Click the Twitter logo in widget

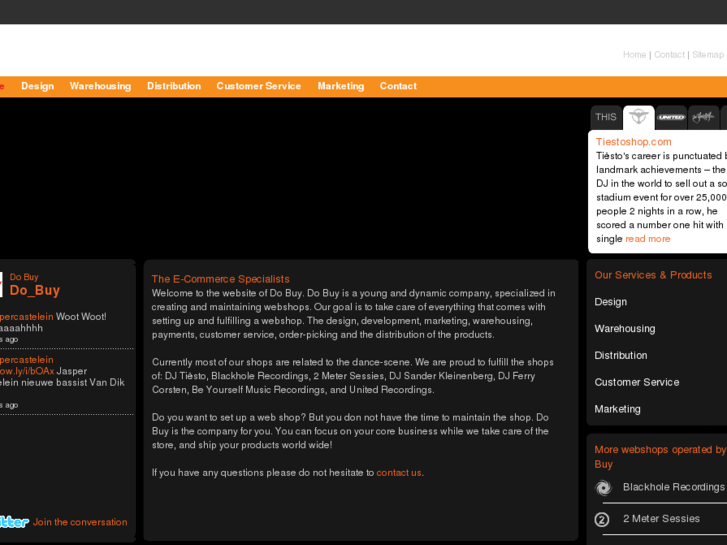(x=14, y=522)
